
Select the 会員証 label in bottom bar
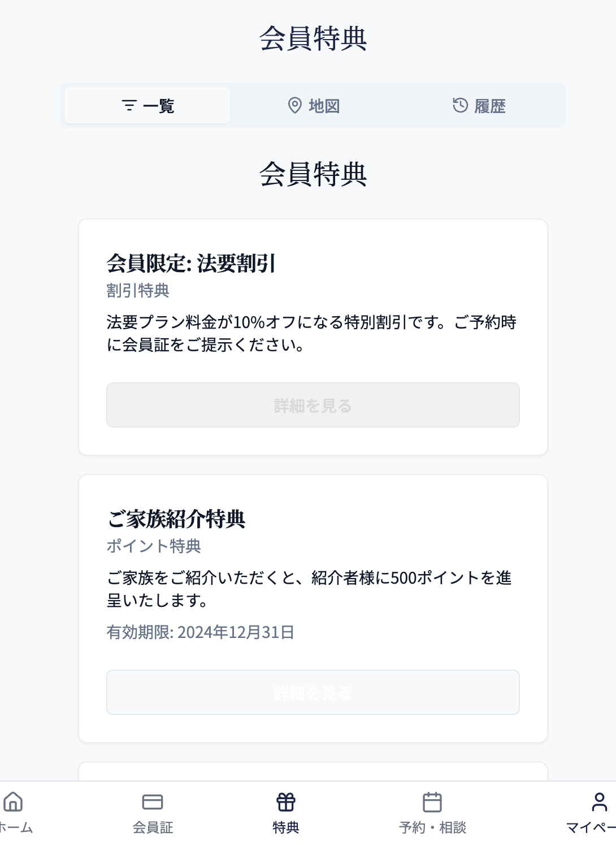coord(153,828)
